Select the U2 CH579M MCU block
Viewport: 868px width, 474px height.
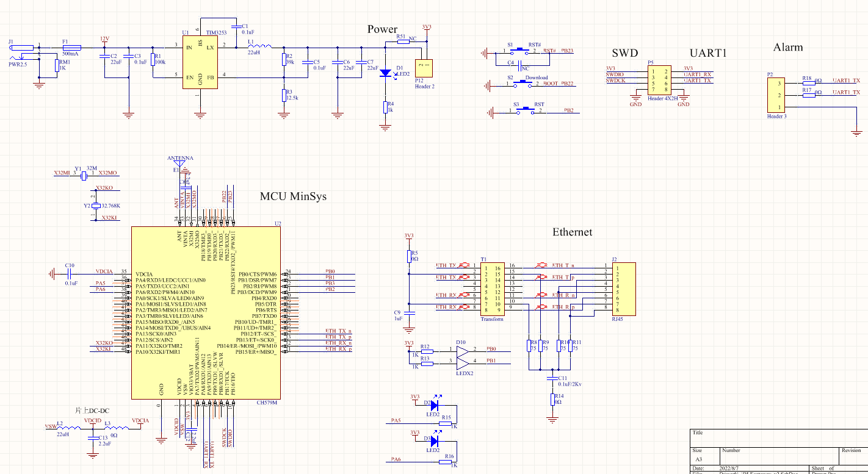pyautogui.click(x=206, y=313)
